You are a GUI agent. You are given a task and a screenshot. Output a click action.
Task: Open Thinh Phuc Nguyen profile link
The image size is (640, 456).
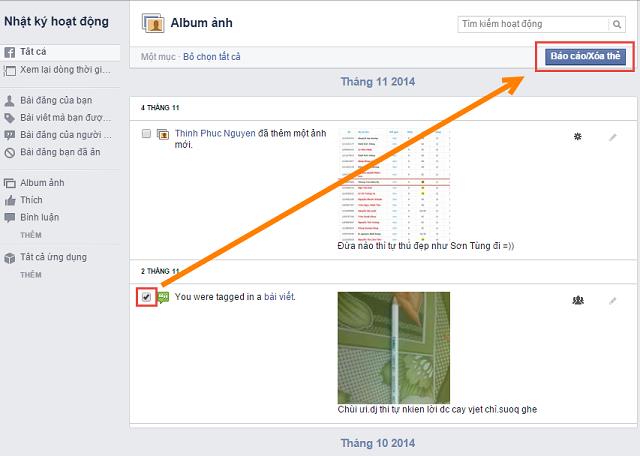pos(215,133)
